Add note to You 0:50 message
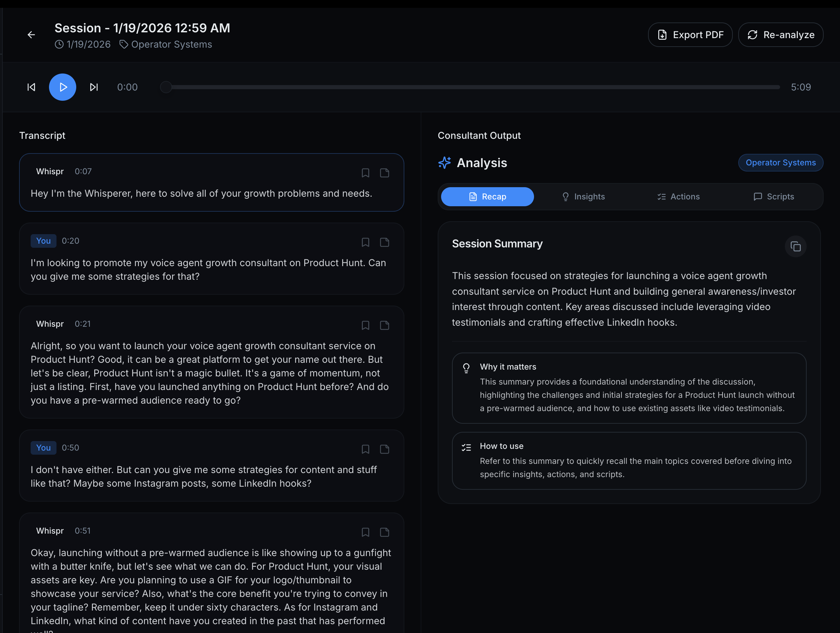Image resolution: width=840 pixels, height=633 pixels. tap(384, 449)
